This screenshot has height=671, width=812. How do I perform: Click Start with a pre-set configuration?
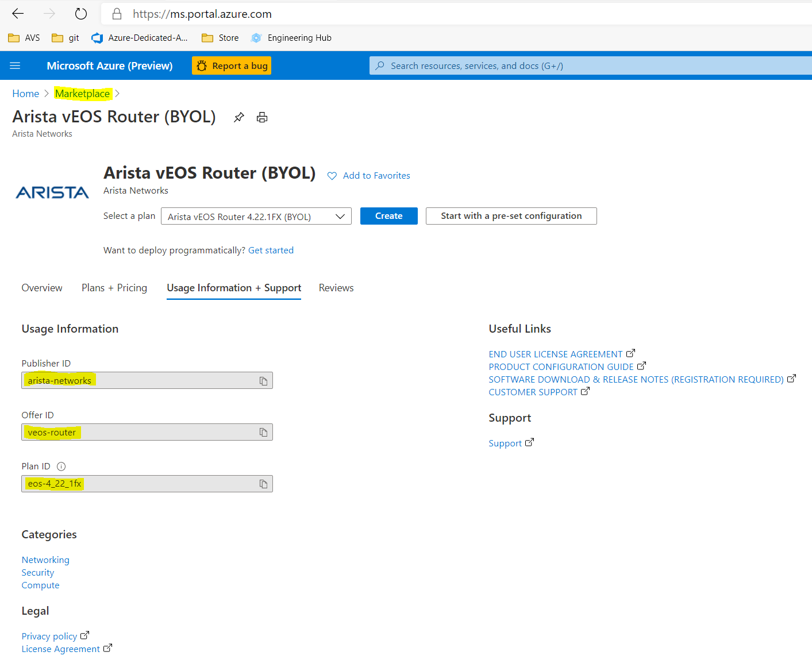(x=511, y=216)
